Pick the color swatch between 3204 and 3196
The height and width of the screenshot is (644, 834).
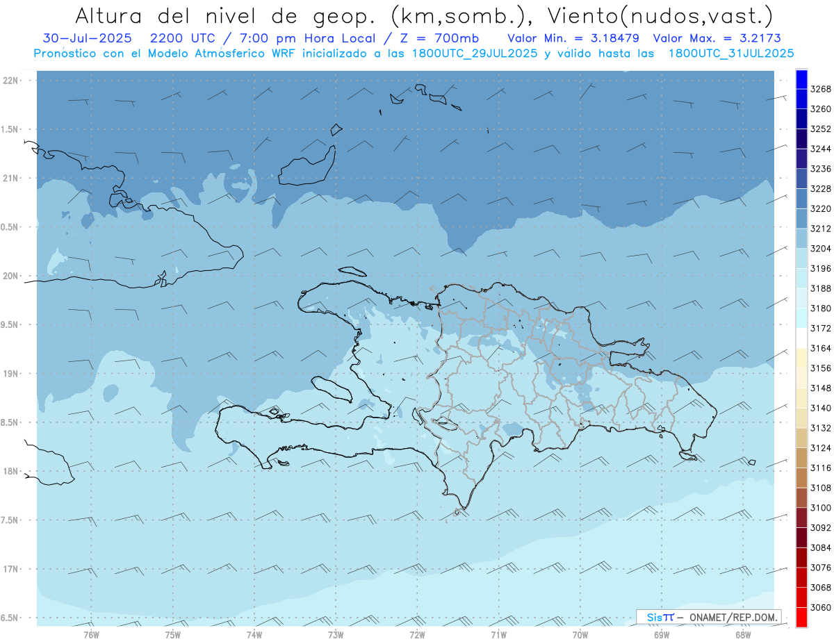click(801, 258)
